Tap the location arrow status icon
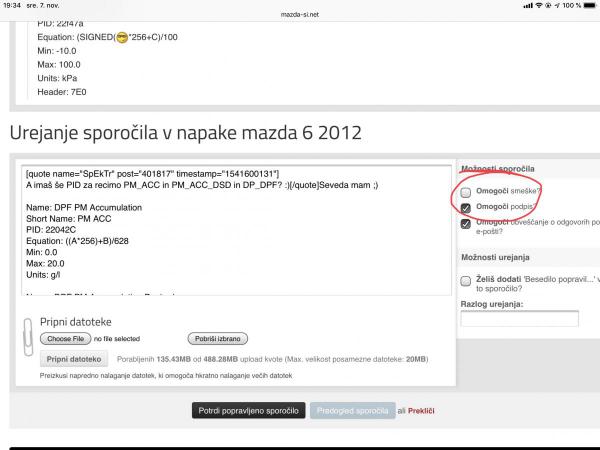600x450 pixels. click(557, 5)
